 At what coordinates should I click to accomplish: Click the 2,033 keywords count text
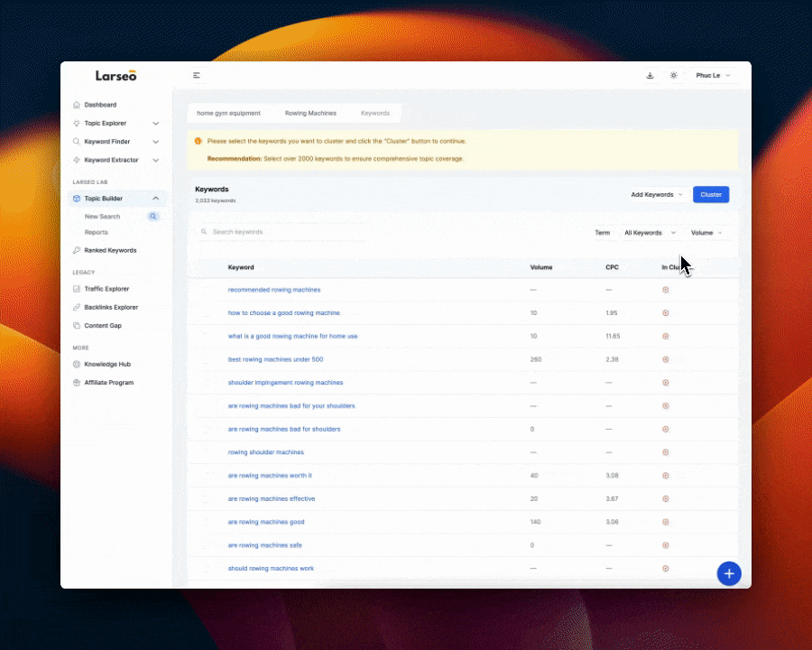(x=216, y=200)
